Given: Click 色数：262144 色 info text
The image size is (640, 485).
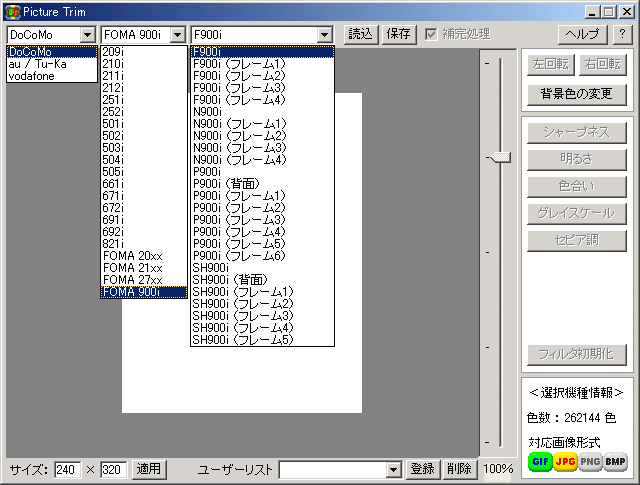Looking at the screenshot, I should (x=571, y=418).
